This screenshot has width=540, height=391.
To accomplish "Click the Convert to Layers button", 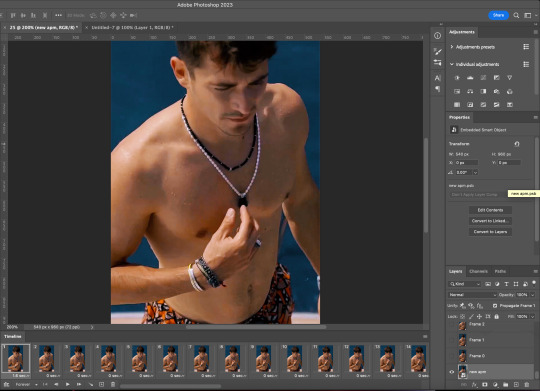I will [x=490, y=232].
